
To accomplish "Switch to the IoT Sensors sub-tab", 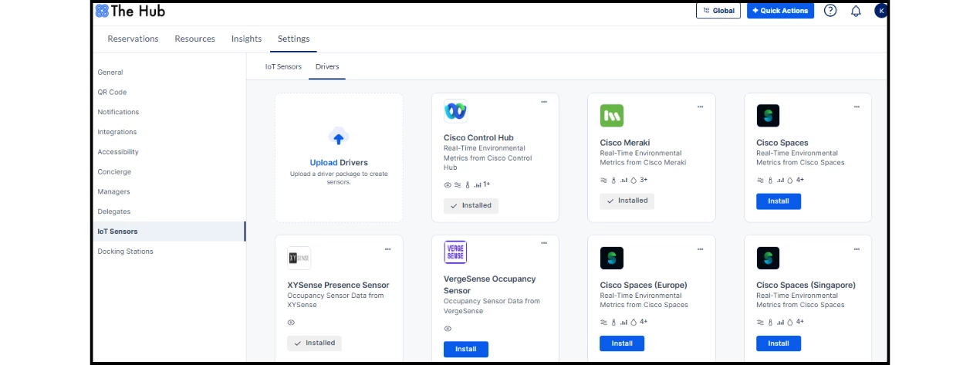I will click(x=283, y=66).
